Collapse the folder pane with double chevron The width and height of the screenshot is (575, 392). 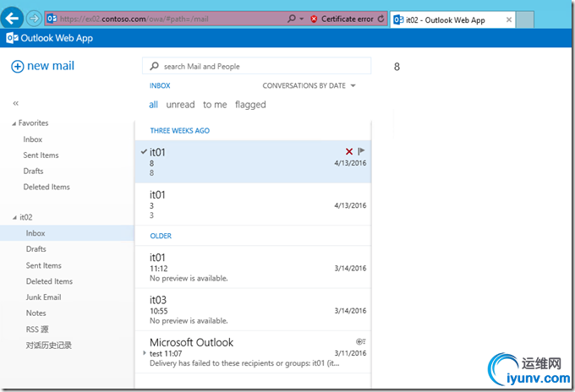coord(16,103)
